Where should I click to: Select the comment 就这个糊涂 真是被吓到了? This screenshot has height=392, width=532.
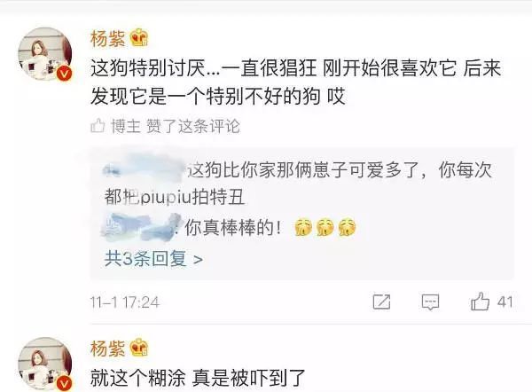[x=198, y=378]
